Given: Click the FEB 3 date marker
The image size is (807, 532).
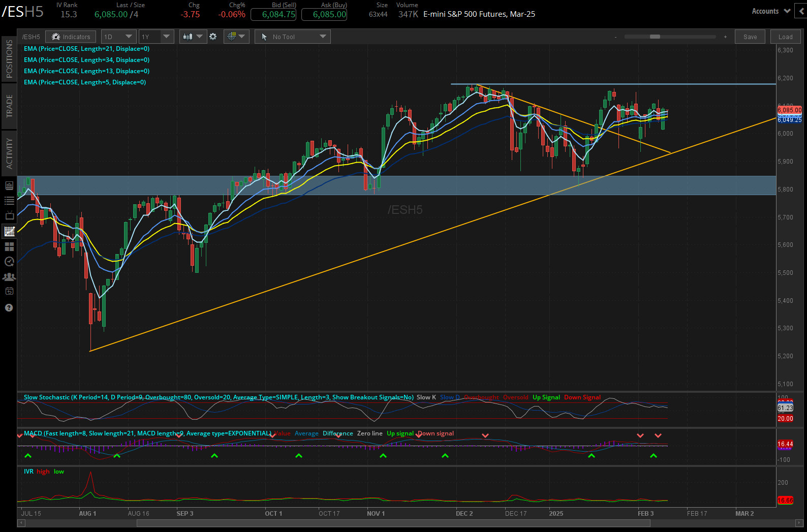Looking at the screenshot, I should pos(646,514).
